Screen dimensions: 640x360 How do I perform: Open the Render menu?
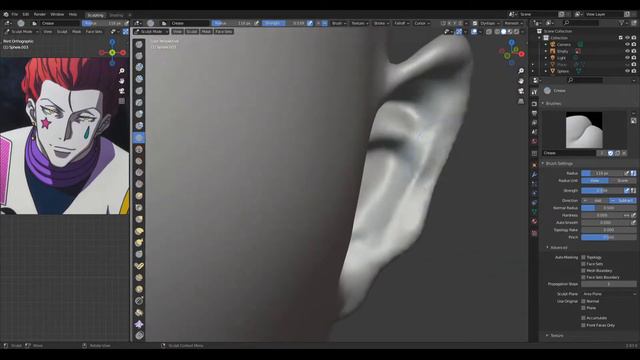coord(40,14)
